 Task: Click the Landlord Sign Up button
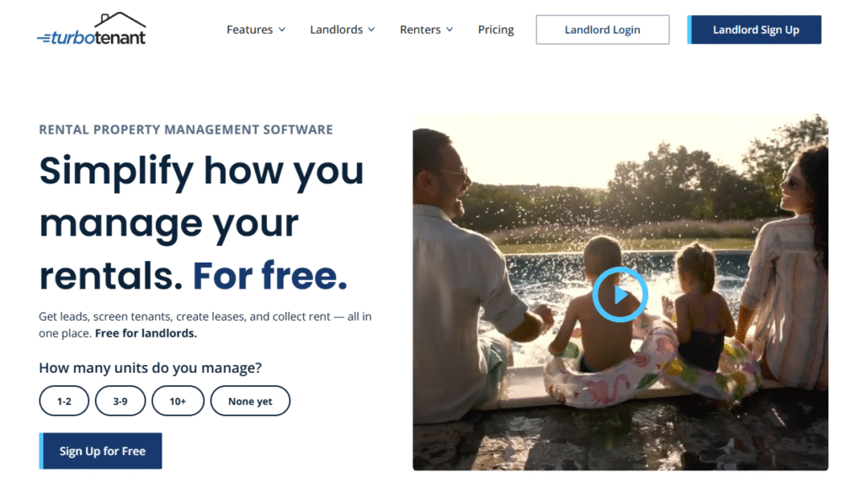click(x=754, y=29)
